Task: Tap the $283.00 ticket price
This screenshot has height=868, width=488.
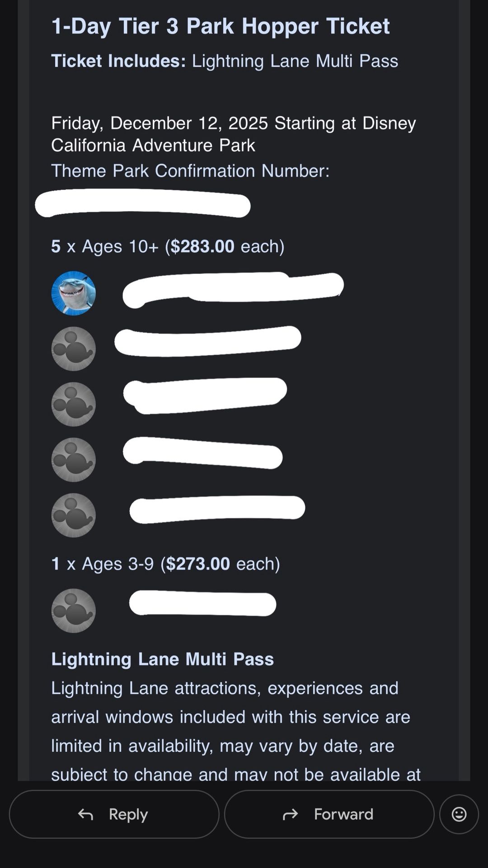Action: tap(202, 246)
